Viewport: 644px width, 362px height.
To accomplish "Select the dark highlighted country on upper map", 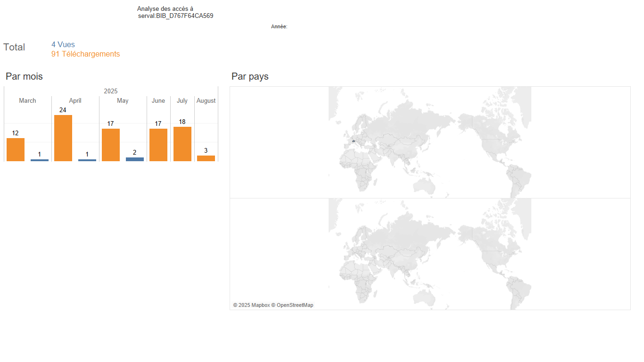I will pos(353,141).
